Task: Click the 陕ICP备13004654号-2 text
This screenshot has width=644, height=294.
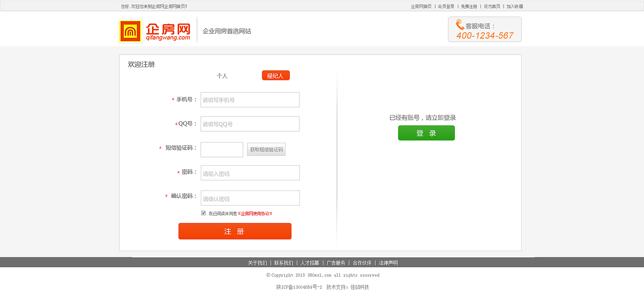Action: tap(299, 287)
